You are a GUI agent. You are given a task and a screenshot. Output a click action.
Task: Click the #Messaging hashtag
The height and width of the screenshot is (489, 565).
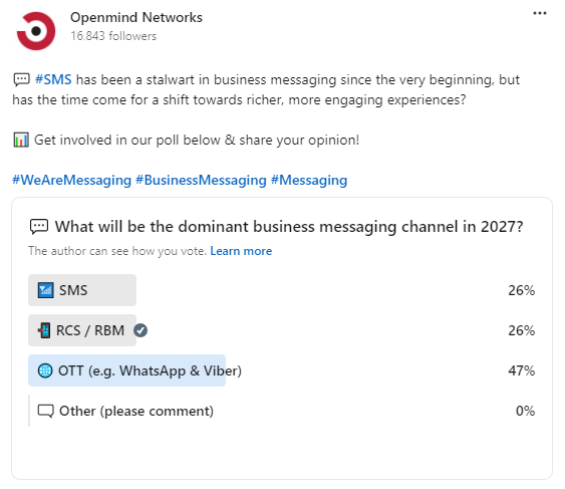click(309, 180)
